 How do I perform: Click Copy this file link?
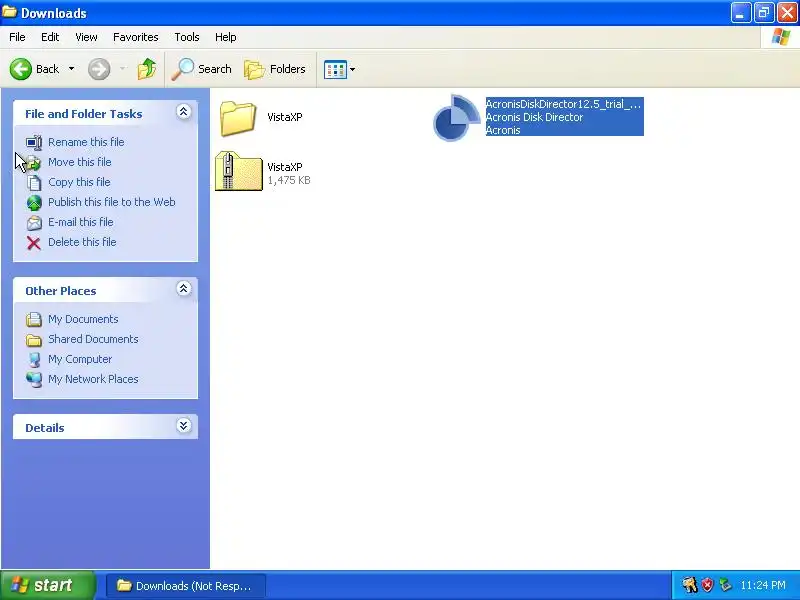[79, 182]
